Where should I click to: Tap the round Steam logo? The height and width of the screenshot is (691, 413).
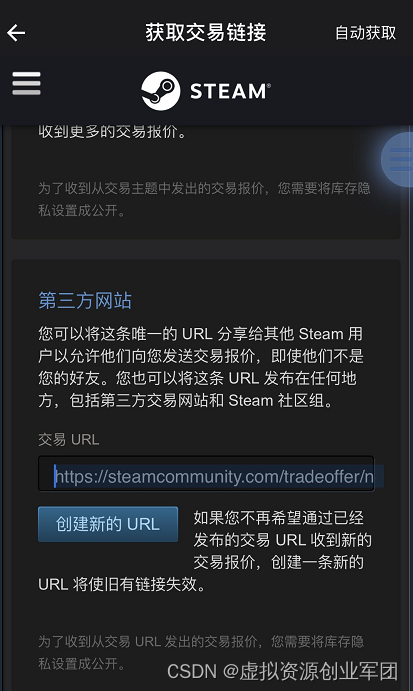[x=160, y=91]
